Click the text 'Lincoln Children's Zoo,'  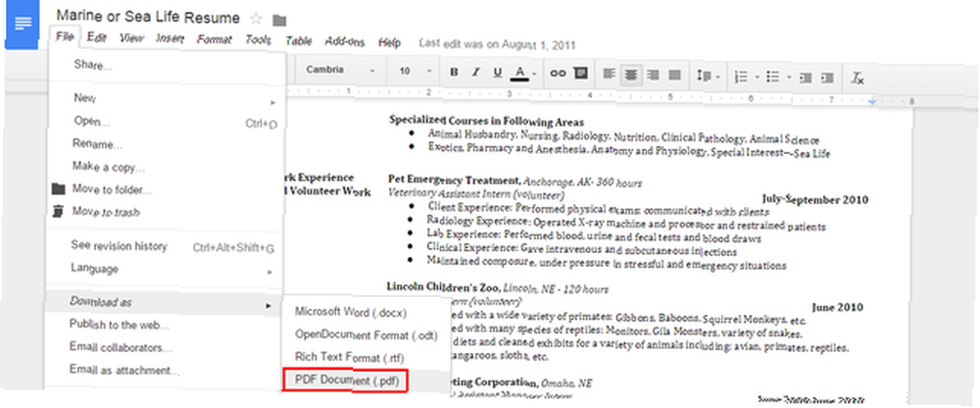click(x=444, y=287)
